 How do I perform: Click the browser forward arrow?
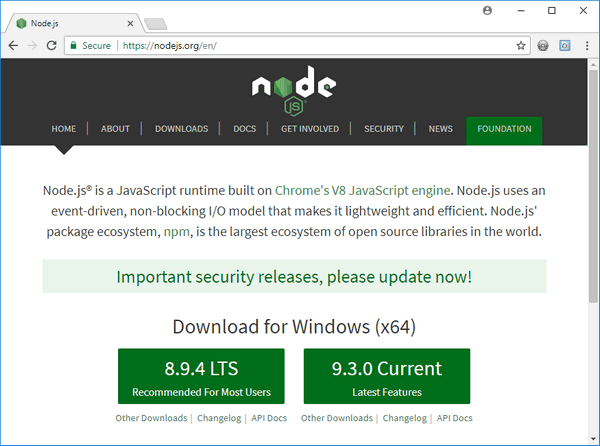tap(33, 46)
